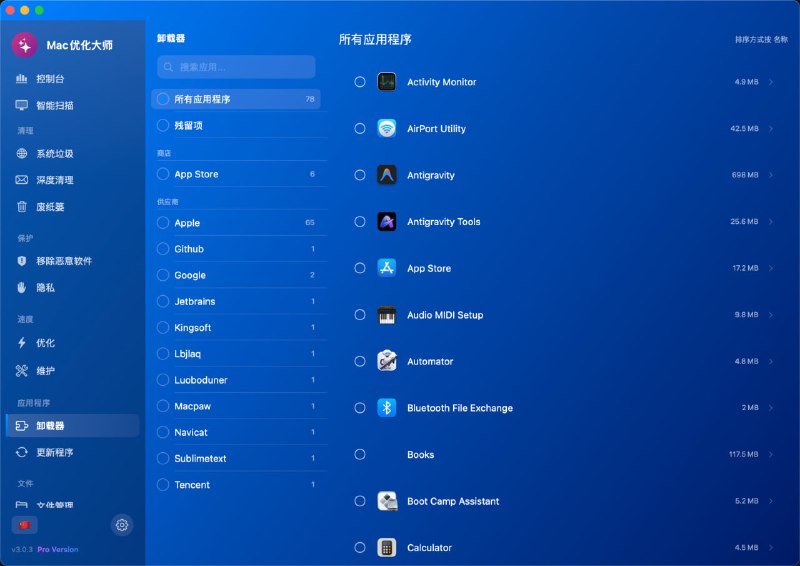The height and width of the screenshot is (566, 800).
Task: Click the Mac优化大师 sparkle logo icon
Action: tap(24, 45)
